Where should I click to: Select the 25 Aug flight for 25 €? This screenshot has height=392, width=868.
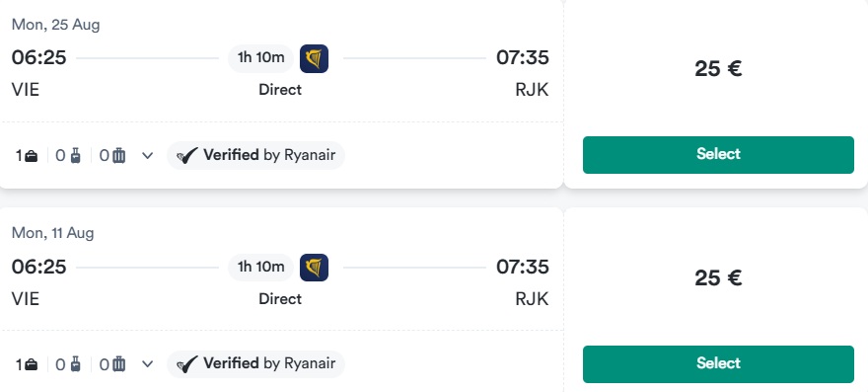click(718, 155)
